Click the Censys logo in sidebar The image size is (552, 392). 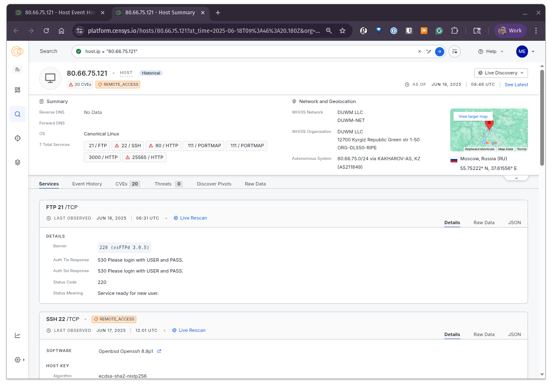click(17, 51)
